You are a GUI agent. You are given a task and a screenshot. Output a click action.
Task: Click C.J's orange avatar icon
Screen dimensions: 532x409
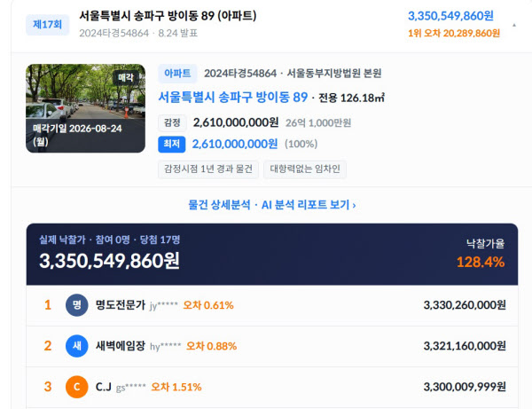(x=76, y=387)
